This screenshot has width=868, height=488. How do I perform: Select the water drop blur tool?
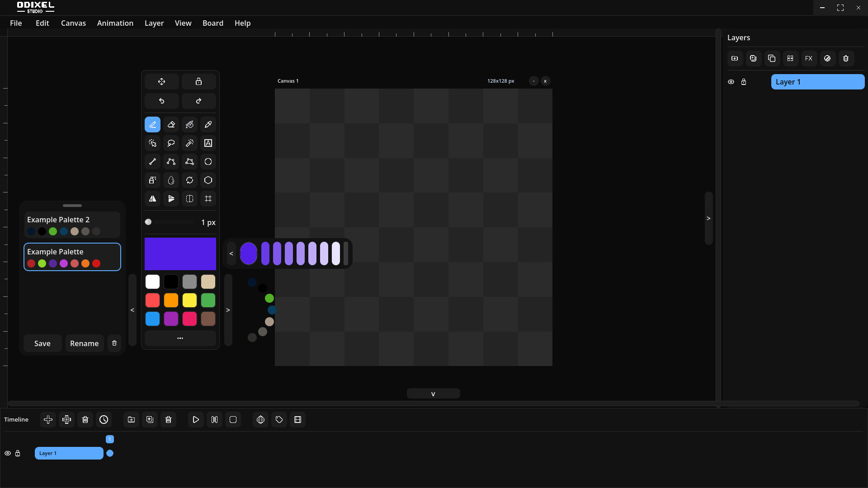point(171,180)
